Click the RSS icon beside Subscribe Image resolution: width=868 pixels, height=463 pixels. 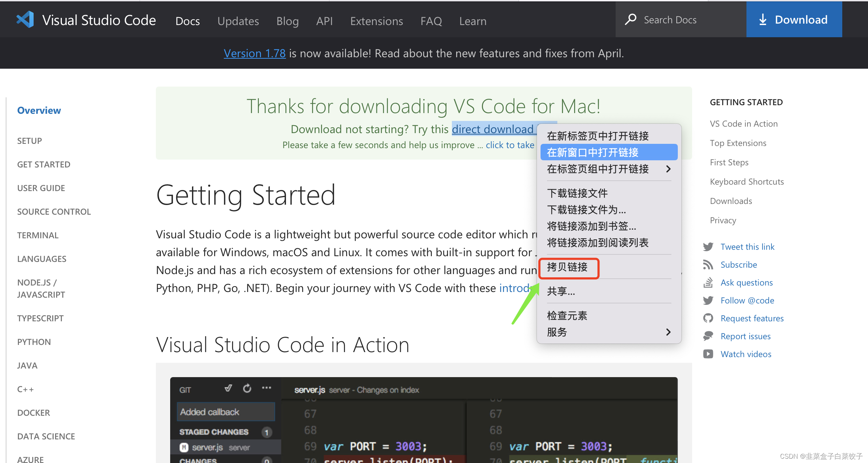click(708, 264)
